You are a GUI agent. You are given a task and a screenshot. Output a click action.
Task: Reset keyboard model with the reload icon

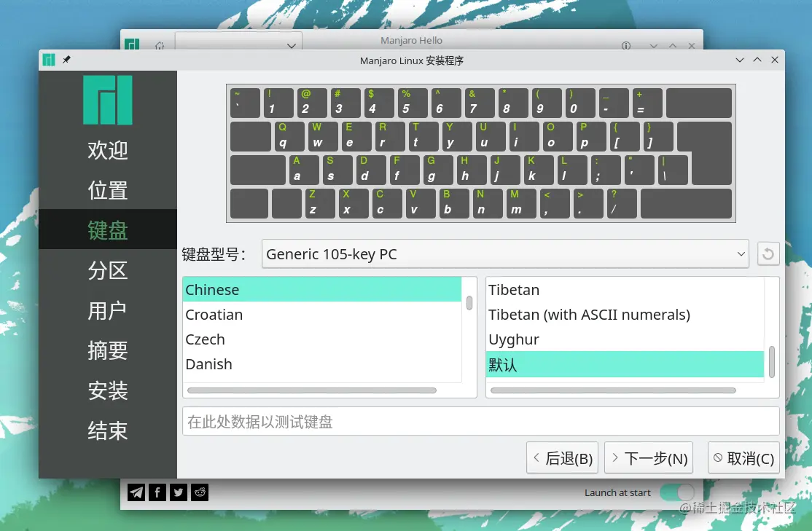click(768, 253)
